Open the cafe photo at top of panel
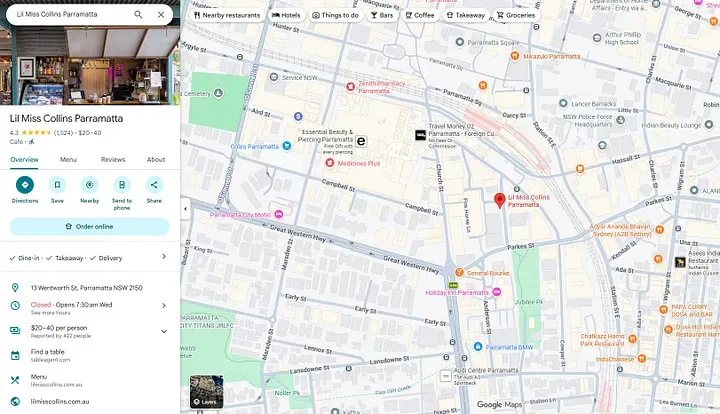 click(x=90, y=64)
